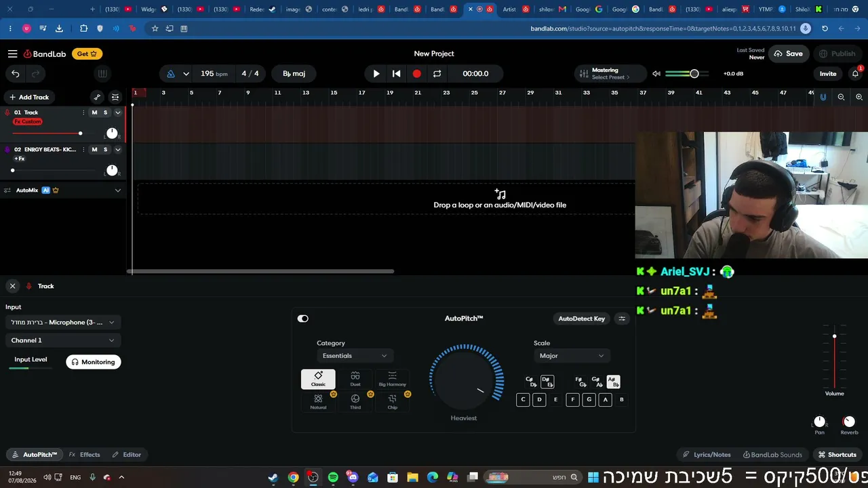
Task: Toggle timeline snap magnet
Action: (823, 97)
